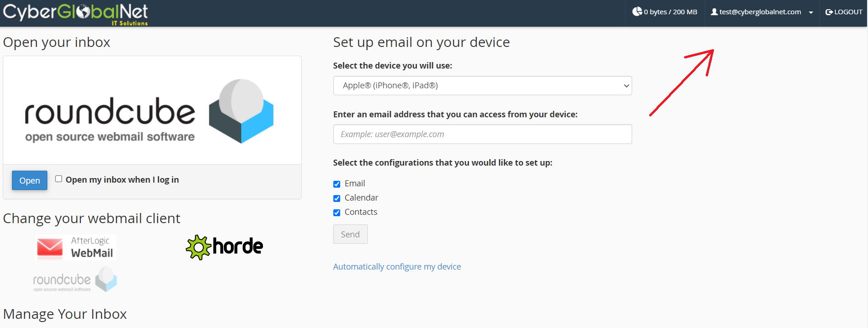The width and height of the screenshot is (868, 328).
Task: Click the logout arrow icon
Action: 829,12
